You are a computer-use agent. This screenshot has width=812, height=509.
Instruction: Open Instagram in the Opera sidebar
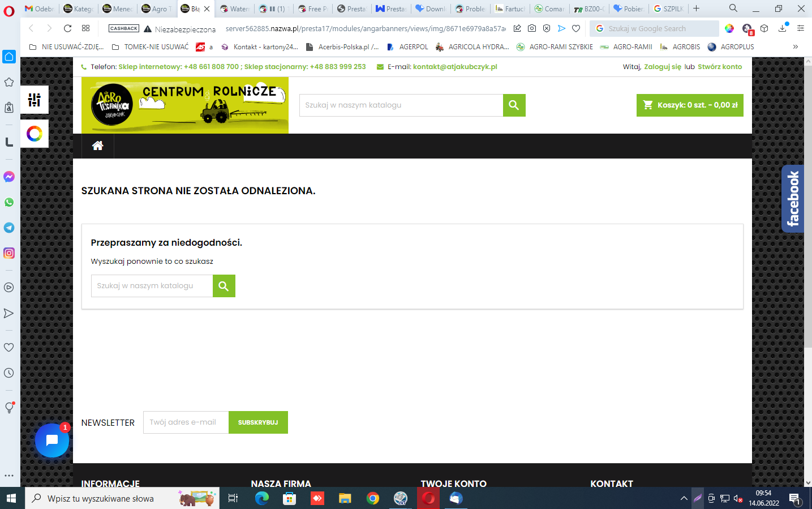9,253
